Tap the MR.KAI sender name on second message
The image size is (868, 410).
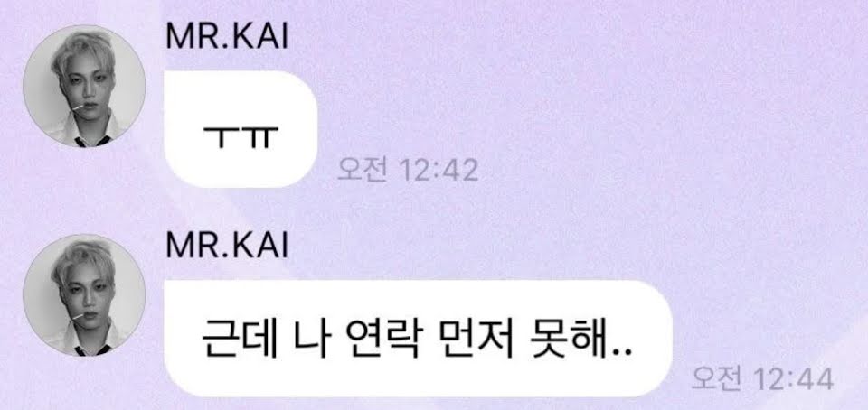pos(227,246)
